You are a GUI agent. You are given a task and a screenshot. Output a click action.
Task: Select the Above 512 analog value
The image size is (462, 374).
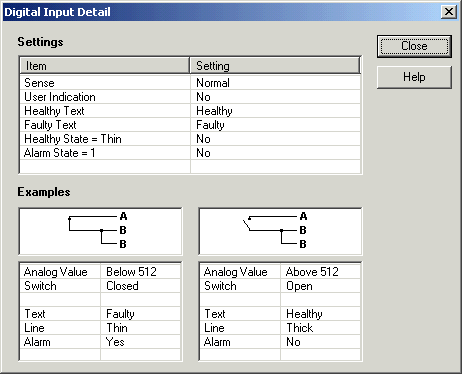[312, 272]
